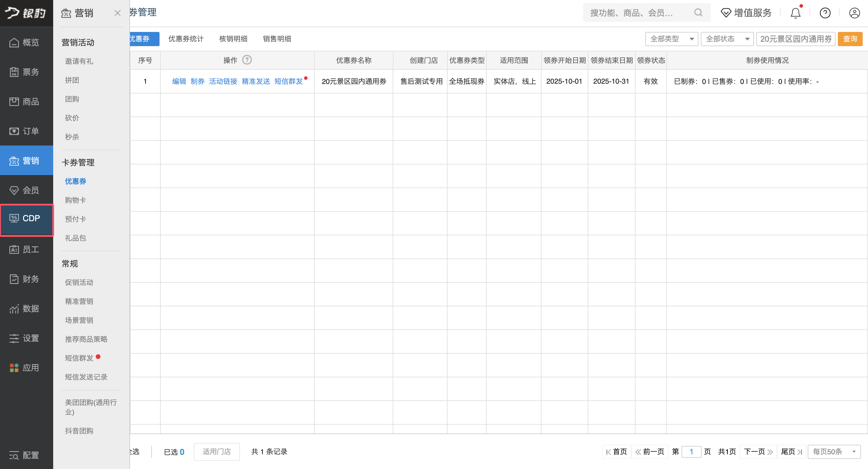The width and height of the screenshot is (868, 469).
Task: Open the user account profile icon
Action: point(854,13)
